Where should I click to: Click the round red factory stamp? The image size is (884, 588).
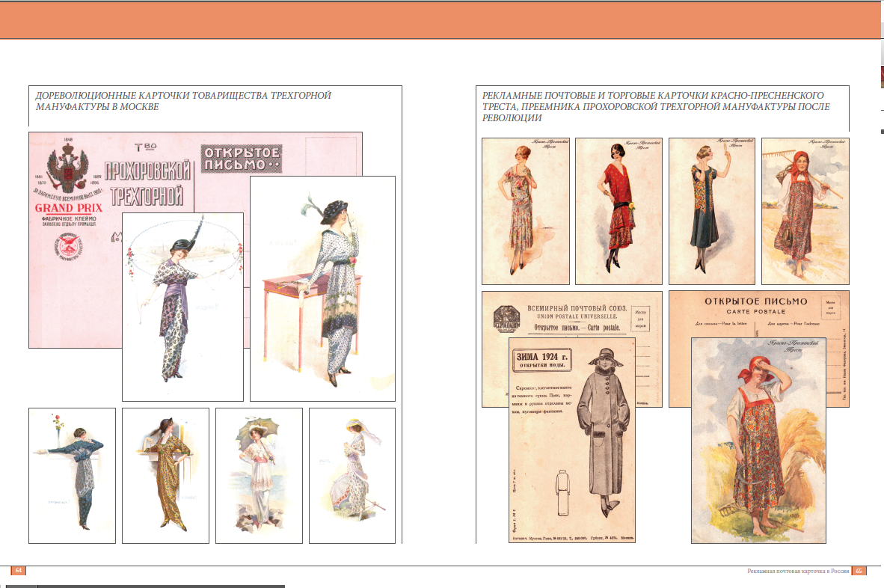(69, 246)
